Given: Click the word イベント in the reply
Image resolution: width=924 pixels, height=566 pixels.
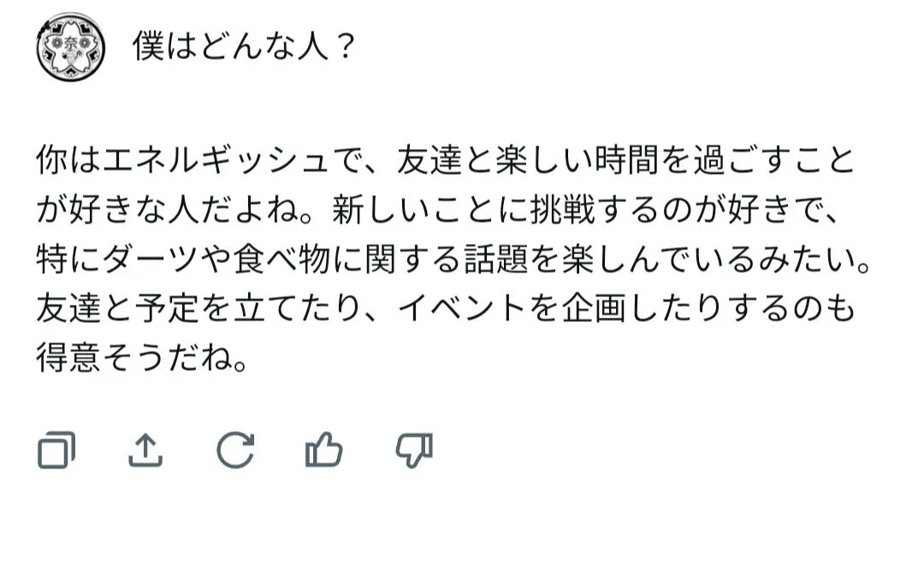Looking at the screenshot, I should (476, 307).
